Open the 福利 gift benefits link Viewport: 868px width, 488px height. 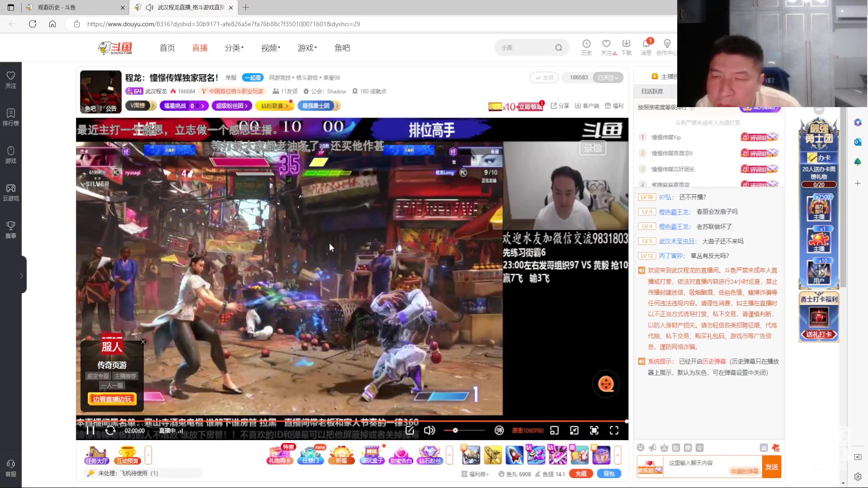pos(614,106)
